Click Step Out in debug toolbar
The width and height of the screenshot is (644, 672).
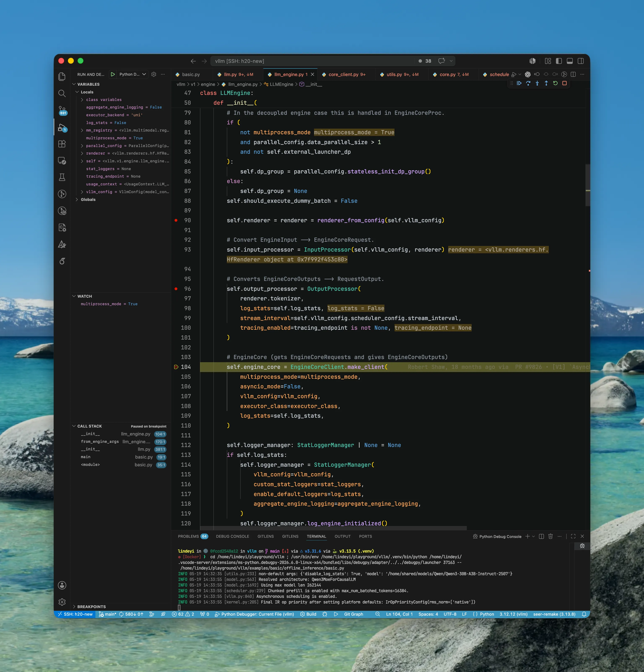click(x=546, y=83)
